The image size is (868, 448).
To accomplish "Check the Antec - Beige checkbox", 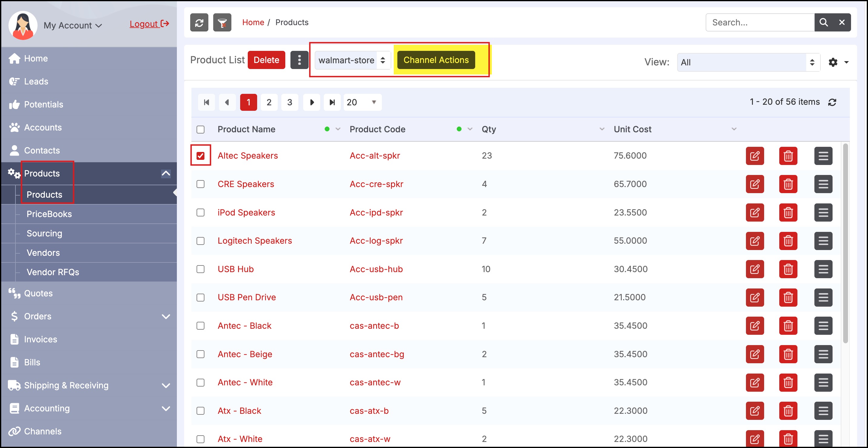I will click(x=200, y=354).
